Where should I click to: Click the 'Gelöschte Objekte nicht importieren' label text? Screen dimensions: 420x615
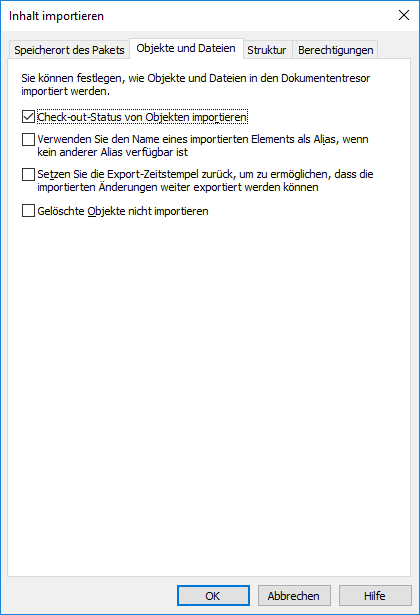click(123, 211)
